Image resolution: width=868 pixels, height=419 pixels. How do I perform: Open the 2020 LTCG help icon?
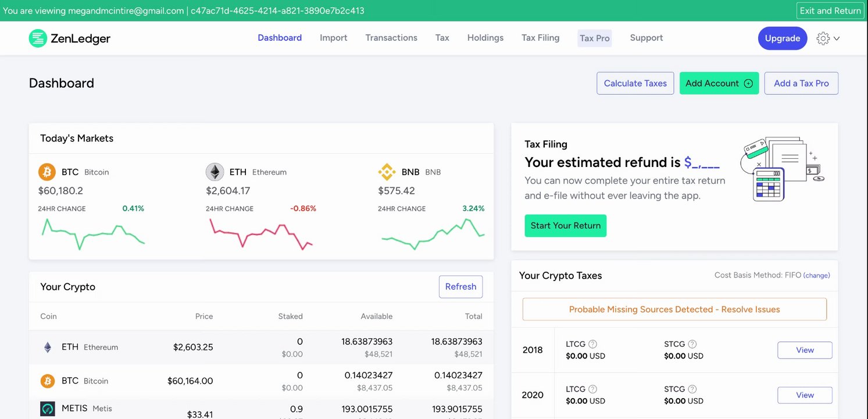tap(592, 389)
